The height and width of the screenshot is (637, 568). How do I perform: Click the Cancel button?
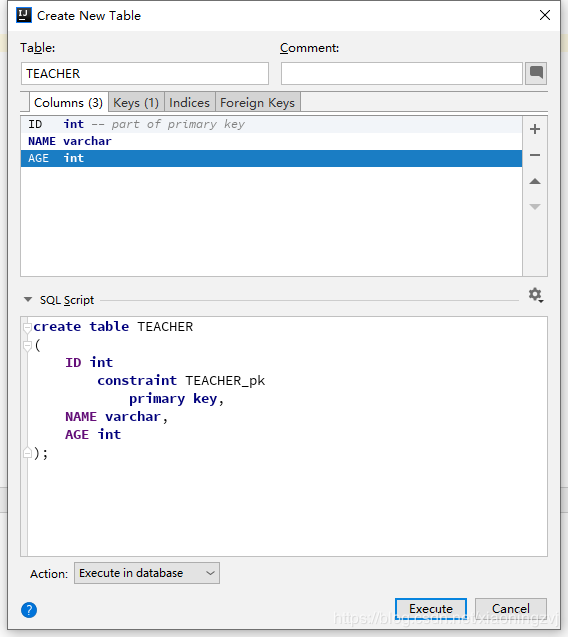pyautogui.click(x=511, y=609)
